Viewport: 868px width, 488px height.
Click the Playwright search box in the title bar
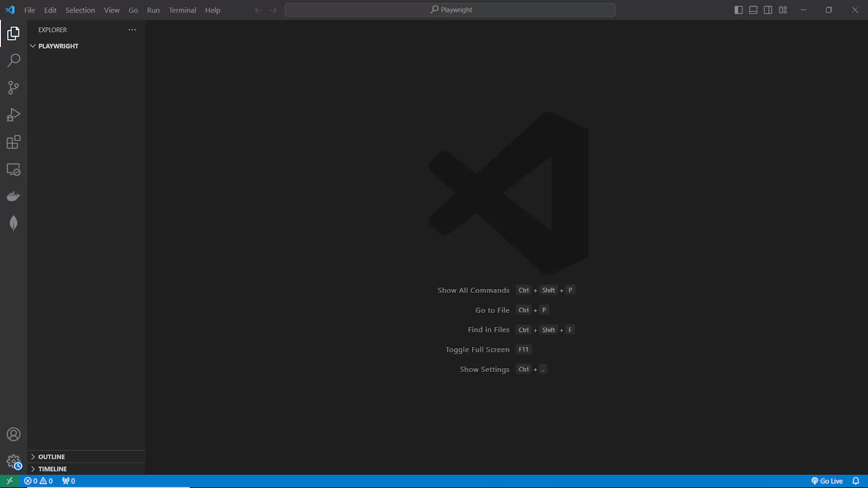[x=450, y=10]
